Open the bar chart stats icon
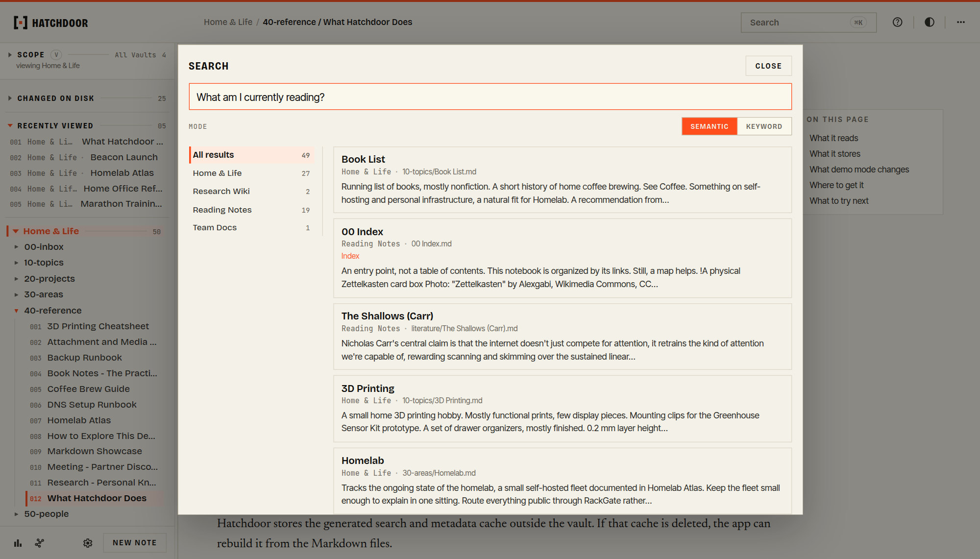 point(18,543)
